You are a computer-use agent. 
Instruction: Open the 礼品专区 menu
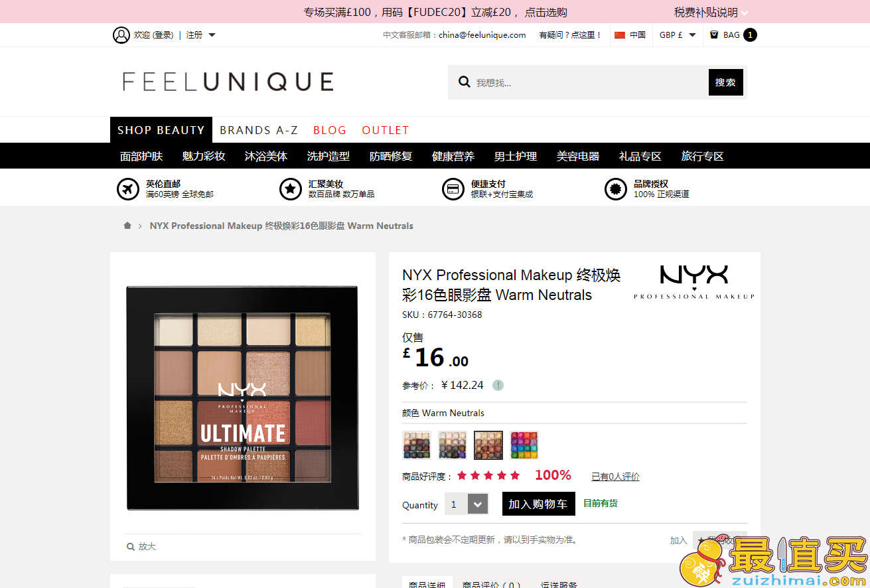pos(640,156)
